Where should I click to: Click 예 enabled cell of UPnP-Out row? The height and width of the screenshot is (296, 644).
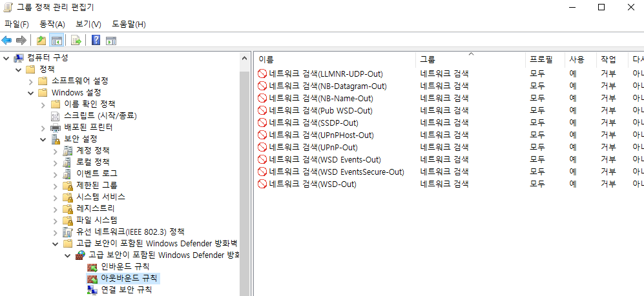(572, 147)
